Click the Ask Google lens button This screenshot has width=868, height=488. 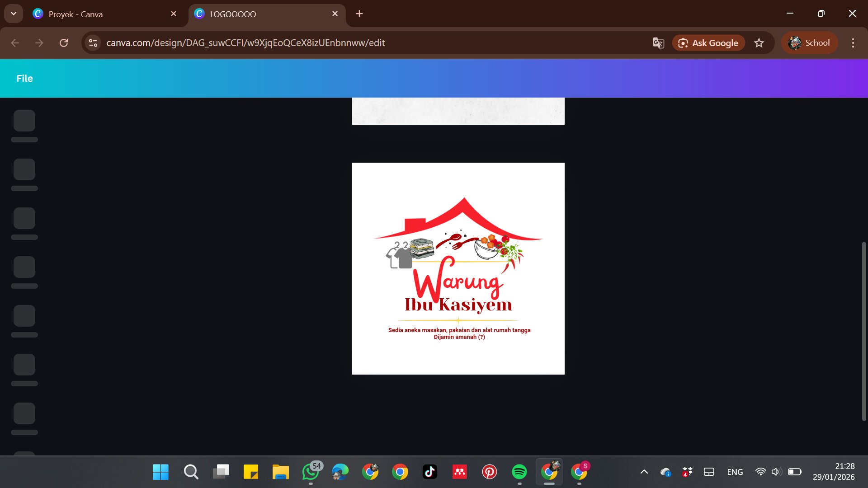[708, 43]
